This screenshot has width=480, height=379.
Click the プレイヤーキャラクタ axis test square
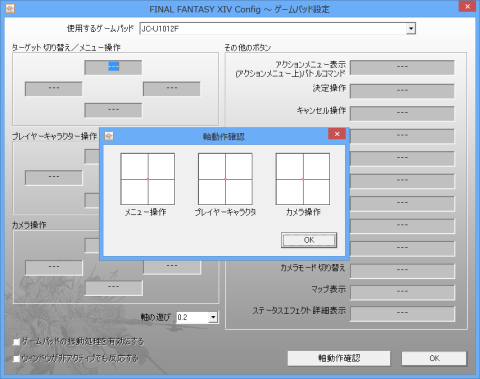[225, 179]
